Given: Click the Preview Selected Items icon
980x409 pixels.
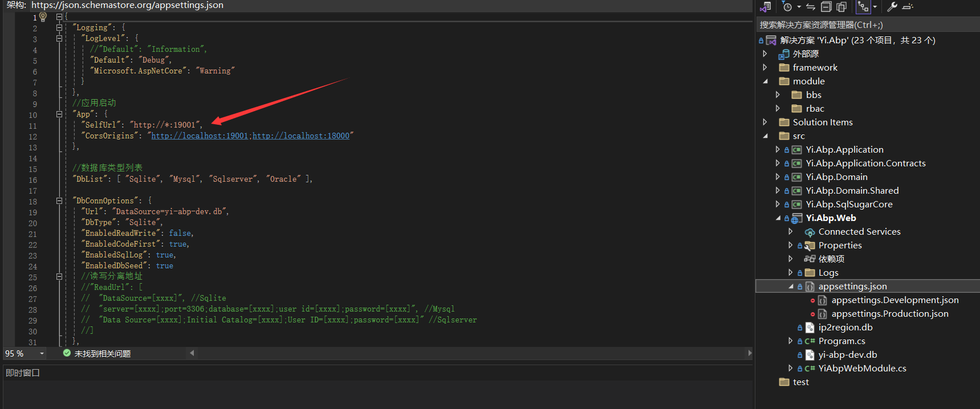Looking at the screenshot, I should point(908,7).
